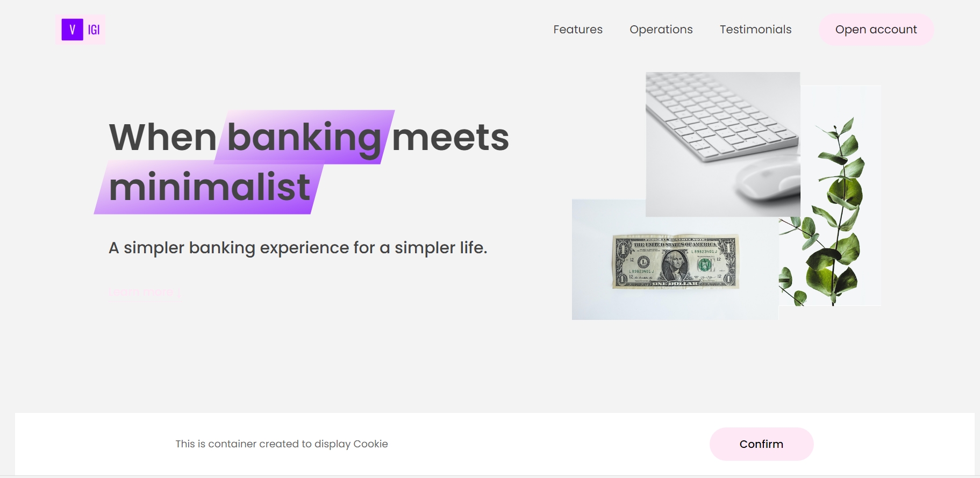Click the one dollar bill image
Image resolution: width=980 pixels, height=478 pixels.
click(675, 261)
